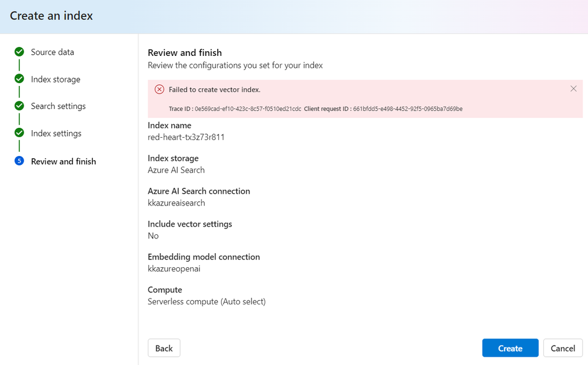Click the kkazureaisearch connection value
588x365 pixels.
tap(176, 203)
